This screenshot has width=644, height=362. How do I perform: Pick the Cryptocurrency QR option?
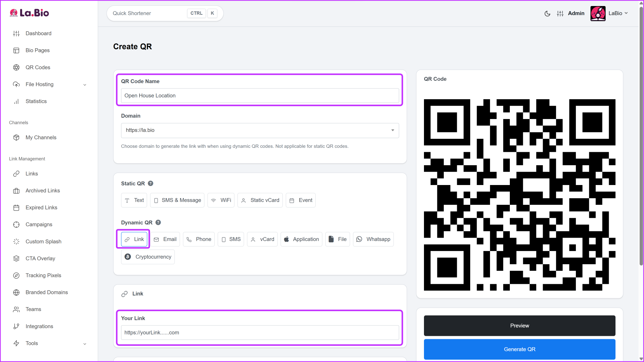(x=148, y=257)
